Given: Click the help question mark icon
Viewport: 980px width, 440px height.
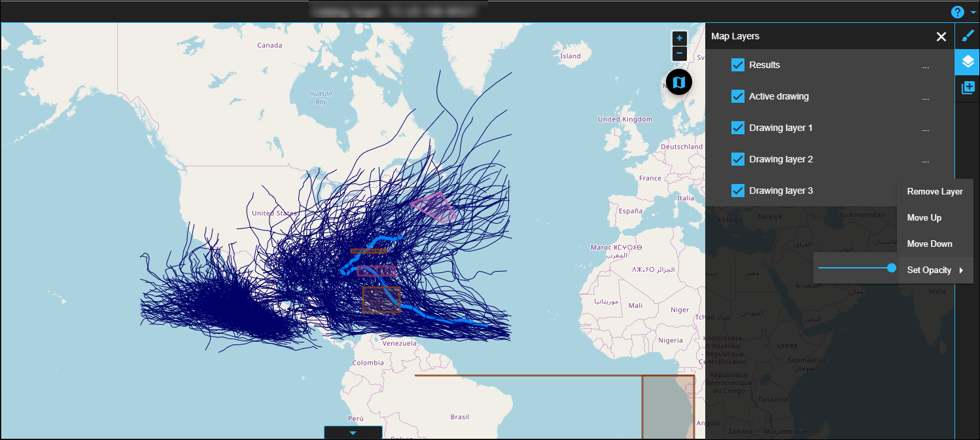Looking at the screenshot, I should 957,12.
